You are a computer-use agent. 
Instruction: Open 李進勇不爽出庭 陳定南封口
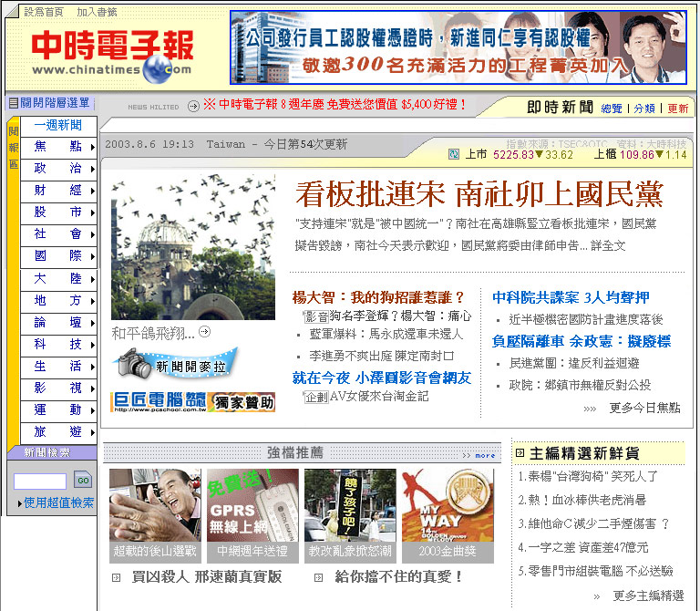point(382,356)
